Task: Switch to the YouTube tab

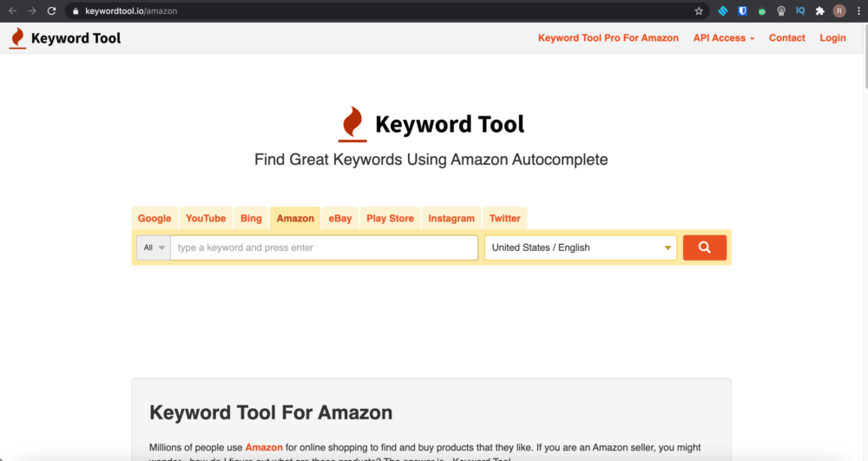Action: (206, 218)
